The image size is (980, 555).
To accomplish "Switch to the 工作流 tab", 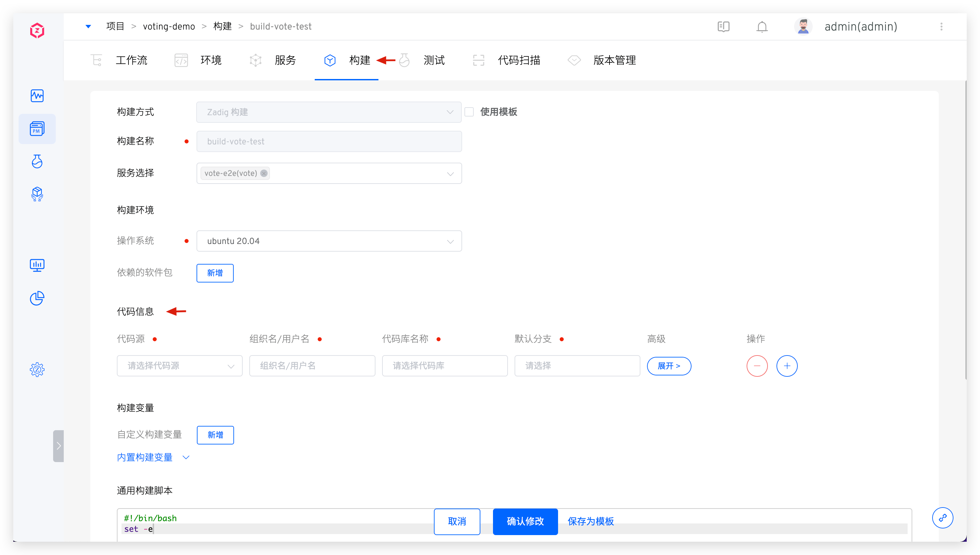I will pyautogui.click(x=131, y=60).
